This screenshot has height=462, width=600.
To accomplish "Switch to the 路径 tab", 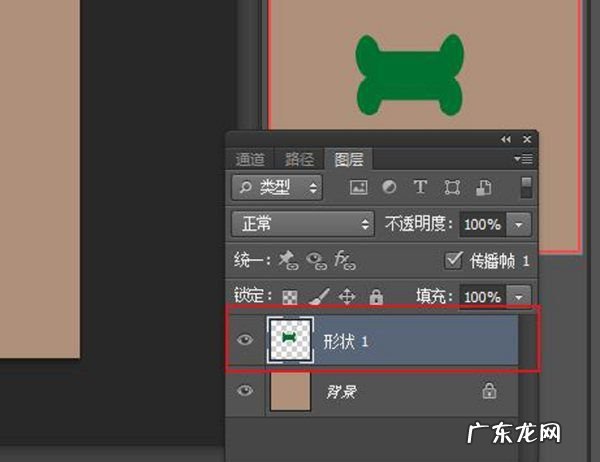I will (x=299, y=159).
